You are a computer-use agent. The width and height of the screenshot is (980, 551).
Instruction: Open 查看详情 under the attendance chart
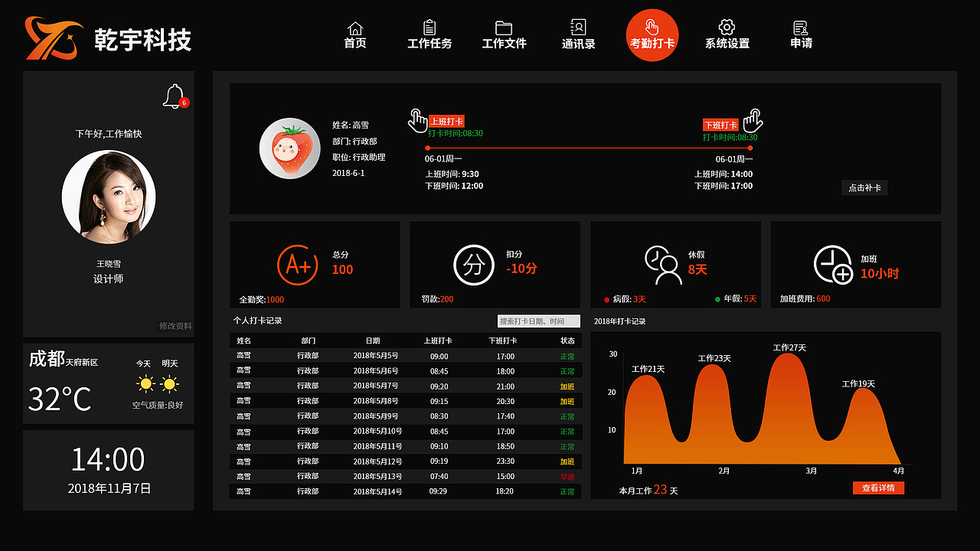tap(878, 487)
